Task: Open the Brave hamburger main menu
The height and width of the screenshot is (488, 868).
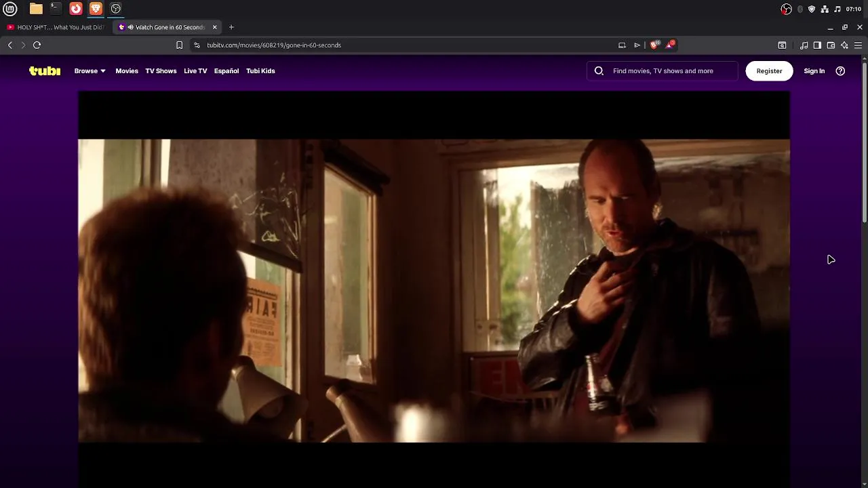Action: (x=858, y=45)
